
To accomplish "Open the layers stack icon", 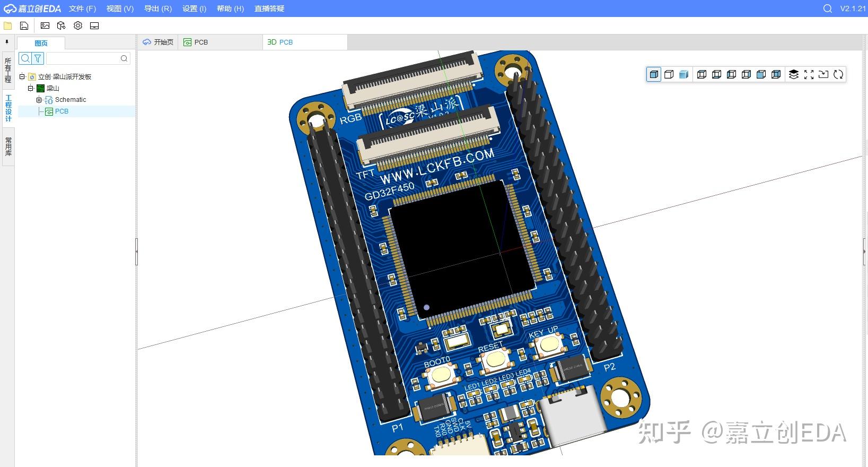I will pos(794,74).
